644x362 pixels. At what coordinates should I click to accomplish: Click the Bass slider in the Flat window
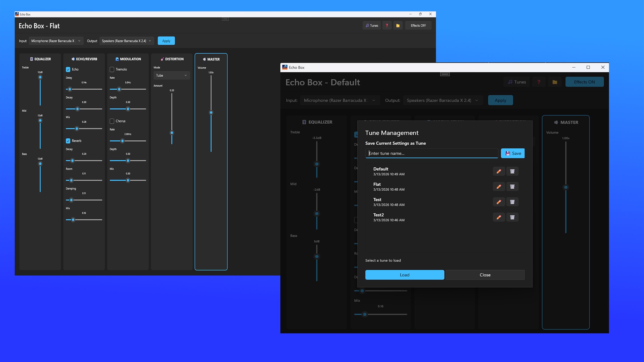40,177
